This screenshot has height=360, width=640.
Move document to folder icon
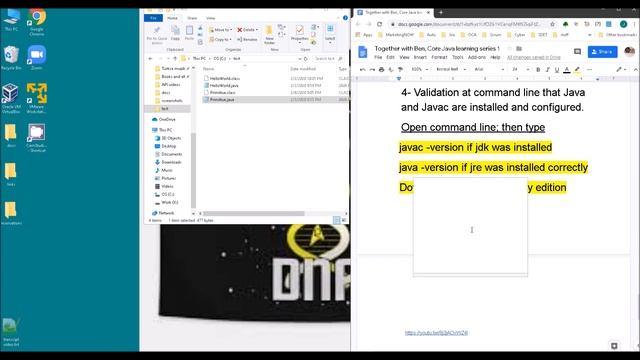(x=519, y=49)
